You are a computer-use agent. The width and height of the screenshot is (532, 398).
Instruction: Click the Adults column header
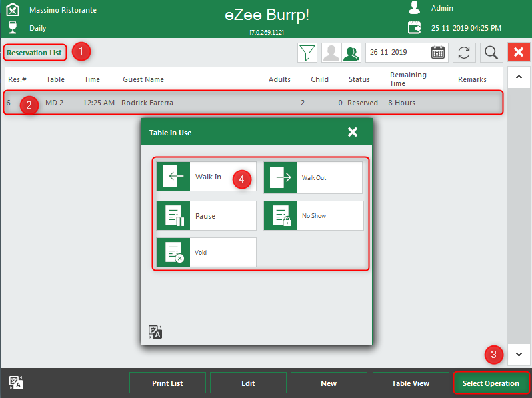(x=279, y=79)
